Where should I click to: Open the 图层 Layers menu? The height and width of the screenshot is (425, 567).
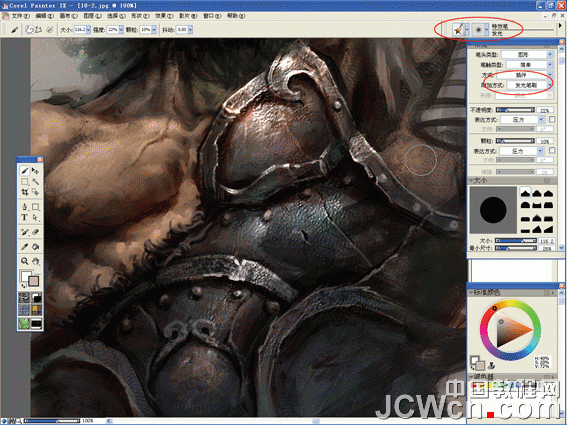click(x=92, y=16)
